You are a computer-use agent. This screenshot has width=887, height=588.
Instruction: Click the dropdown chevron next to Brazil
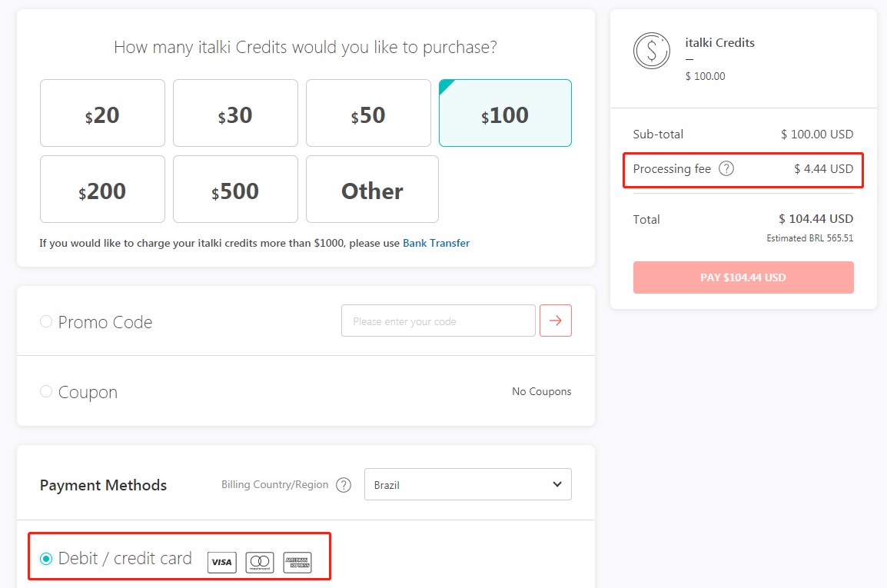pyautogui.click(x=557, y=484)
